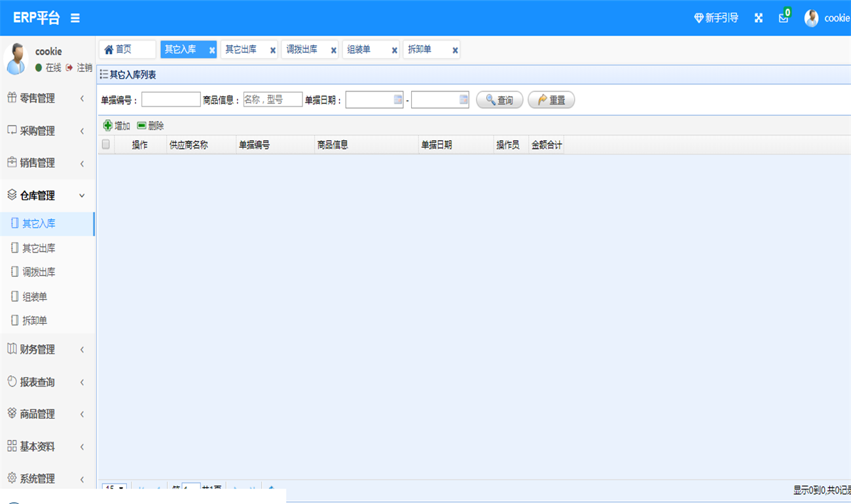851x504 pixels.
Task: Expand the 零售管理 menu
Action: tap(46, 98)
